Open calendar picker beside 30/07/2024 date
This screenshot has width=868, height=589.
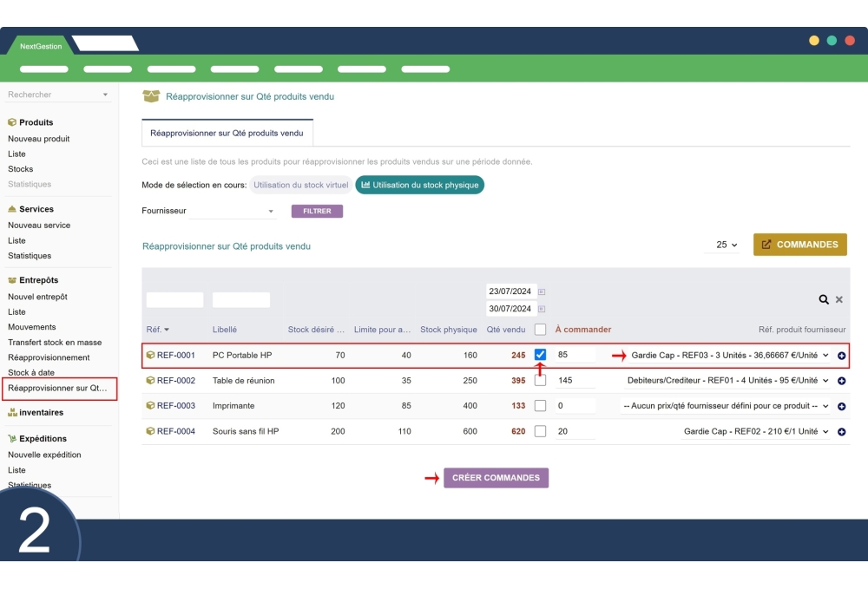click(x=542, y=309)
